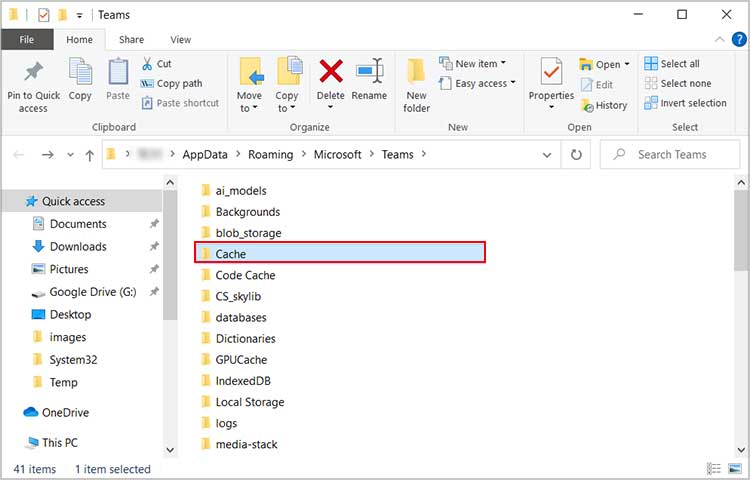Click title bar new folder icon

tap(62, 15)
